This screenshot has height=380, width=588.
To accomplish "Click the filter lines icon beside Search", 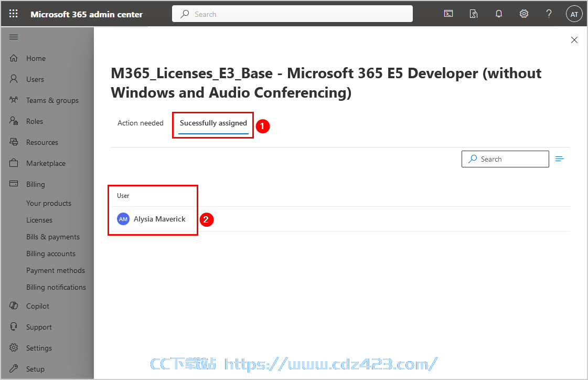I will [x=560, y=159].
